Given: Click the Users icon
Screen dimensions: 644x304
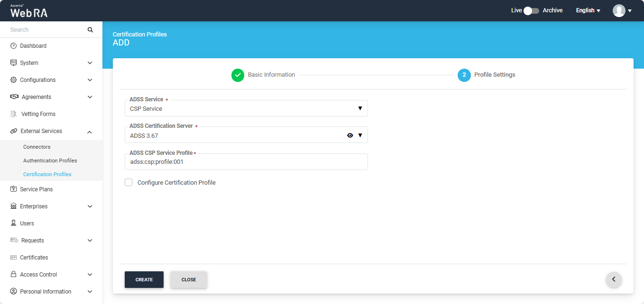Looking at the screenshot, I should (13, 224).
